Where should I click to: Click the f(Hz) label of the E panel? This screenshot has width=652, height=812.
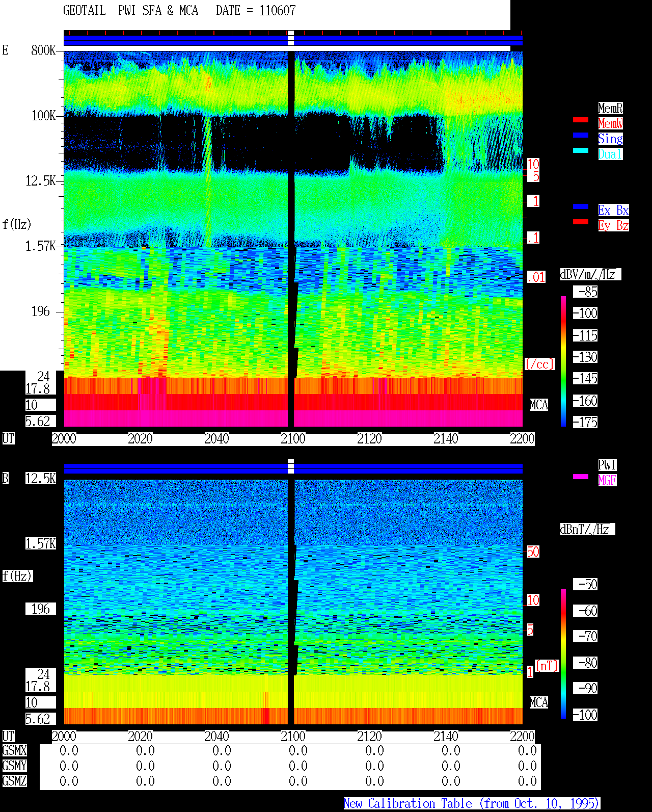coord(17,224)
